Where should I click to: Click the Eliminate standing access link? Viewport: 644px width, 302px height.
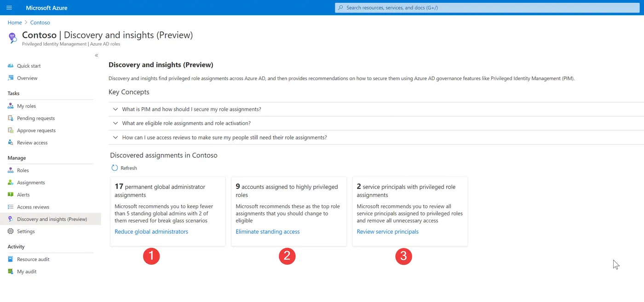pyautogui.click(x=268, y=232)
